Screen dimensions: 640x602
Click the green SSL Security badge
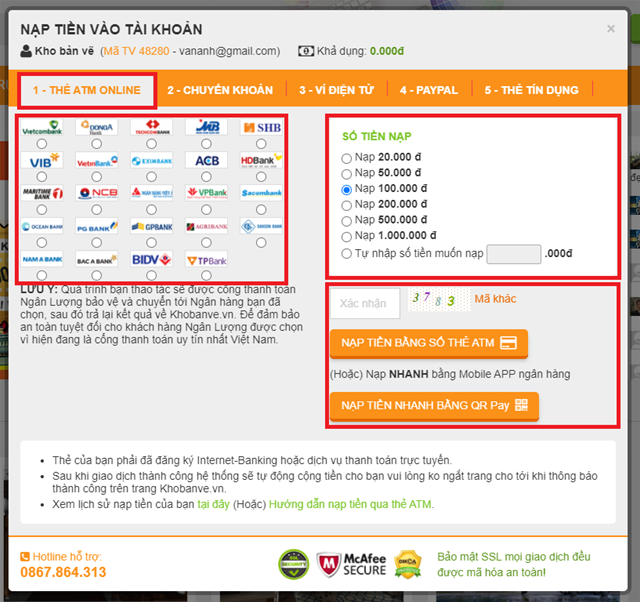(293, 564)
